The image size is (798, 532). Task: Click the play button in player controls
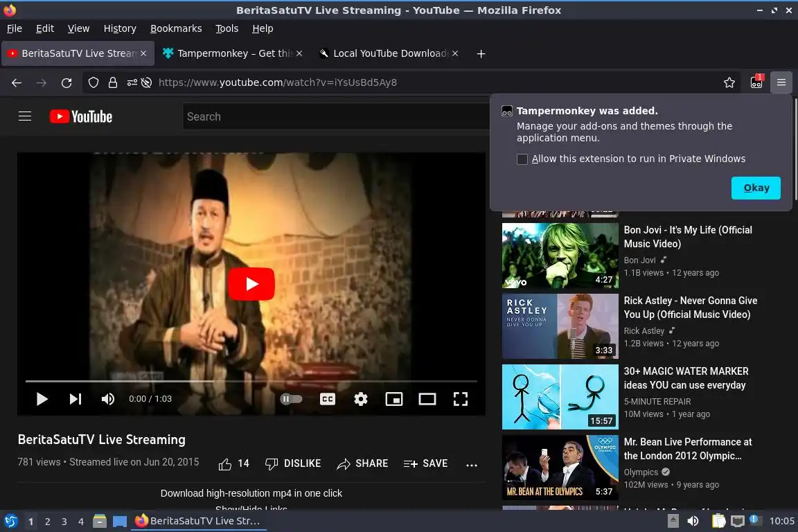tap(42, 399)
